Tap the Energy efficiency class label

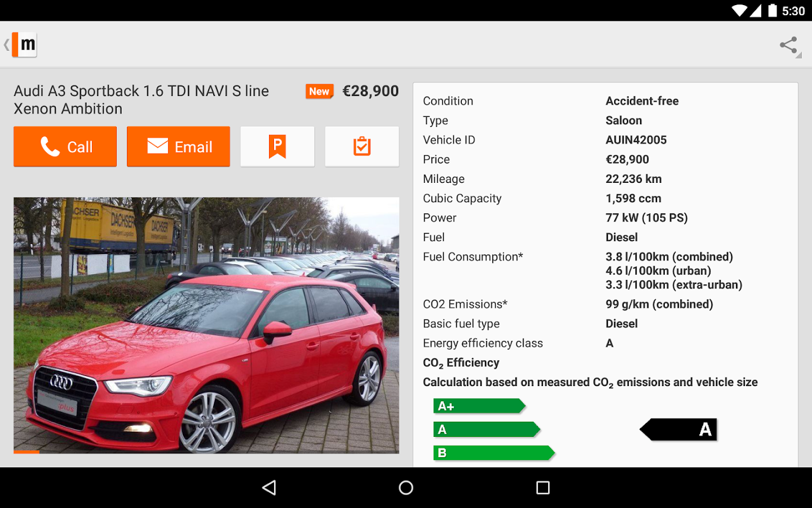483,343
